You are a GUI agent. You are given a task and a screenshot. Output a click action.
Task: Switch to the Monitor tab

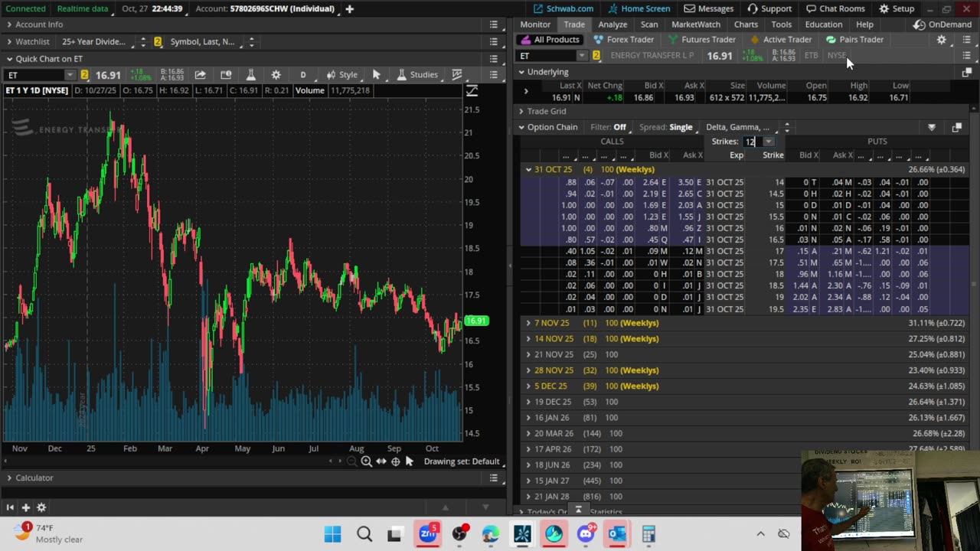[x=535, y=24]
